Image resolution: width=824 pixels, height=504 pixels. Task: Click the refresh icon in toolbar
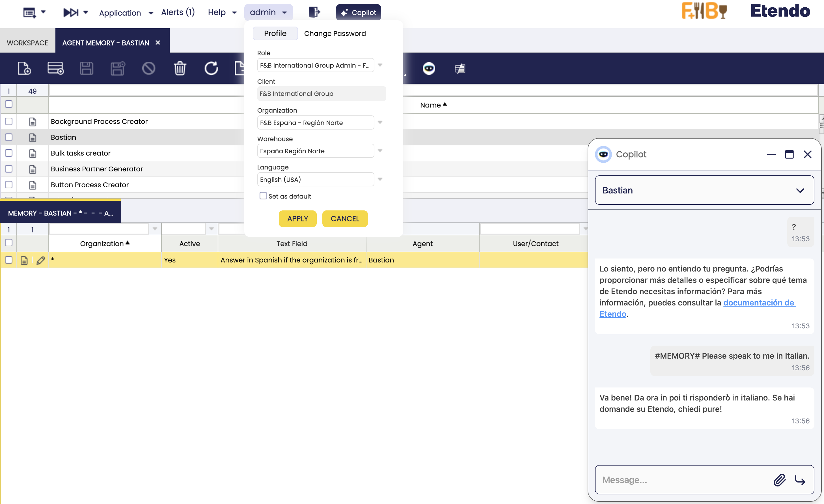point(211,68)
